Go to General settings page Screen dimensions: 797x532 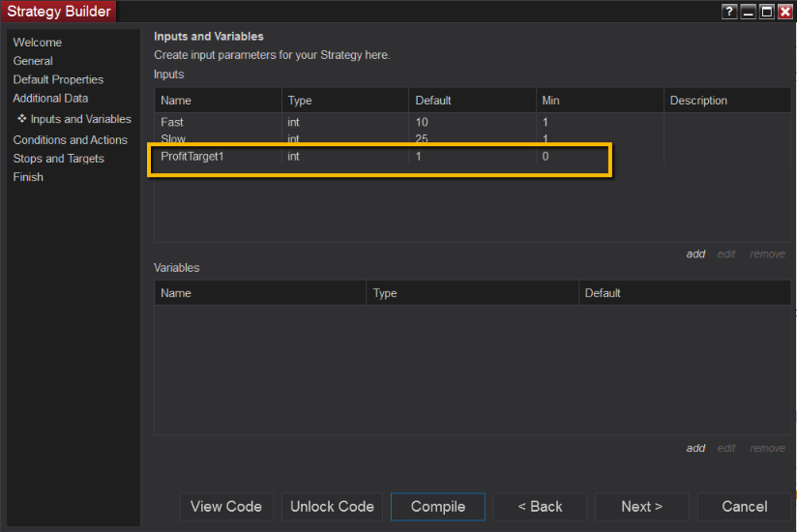point(33,61)
